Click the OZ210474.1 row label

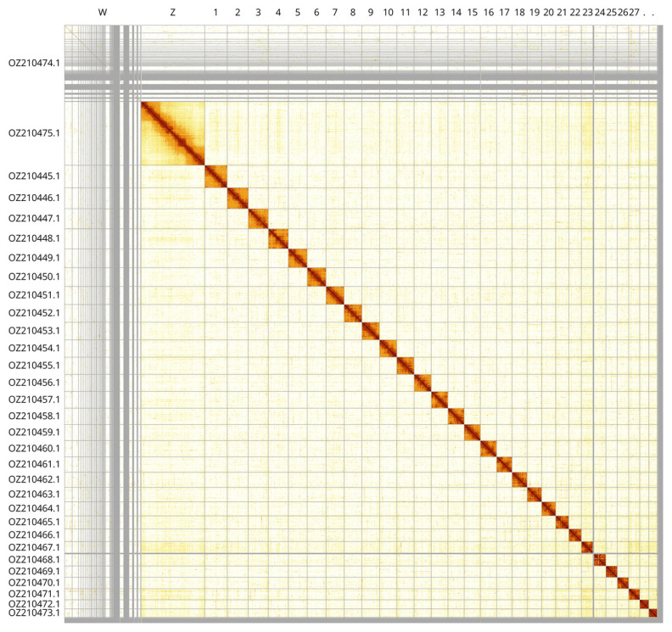click(34, 64)
